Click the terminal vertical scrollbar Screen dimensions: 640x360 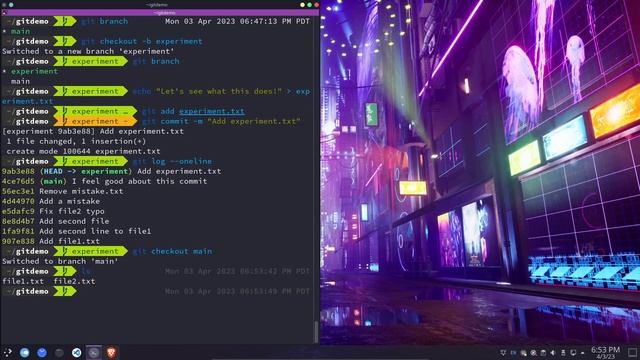[316, 331]
